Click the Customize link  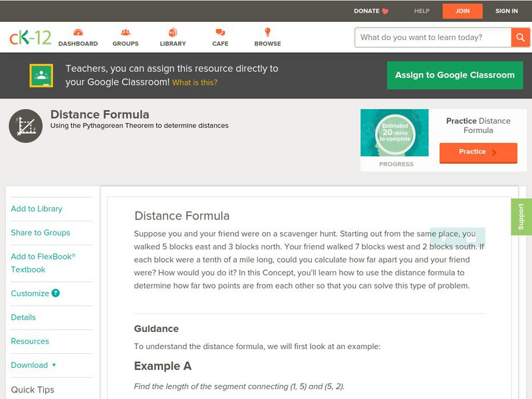(x=30, y=293)
